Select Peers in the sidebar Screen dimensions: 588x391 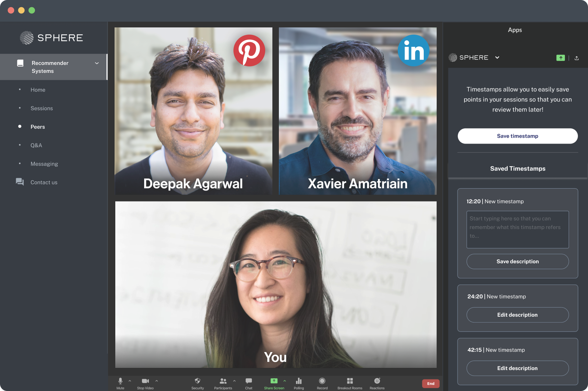[38, 127]
